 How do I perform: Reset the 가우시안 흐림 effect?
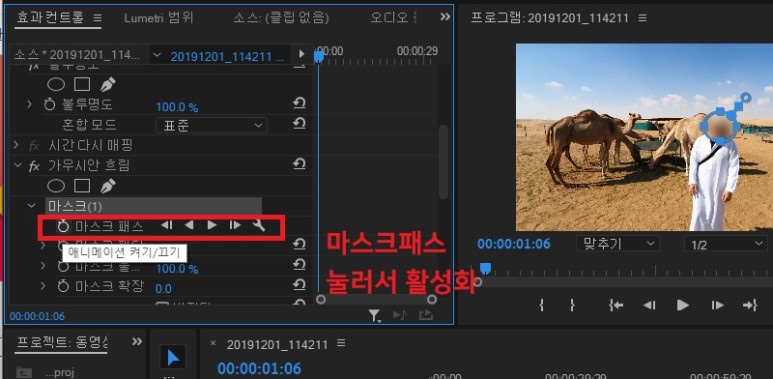tap(299, 164)
